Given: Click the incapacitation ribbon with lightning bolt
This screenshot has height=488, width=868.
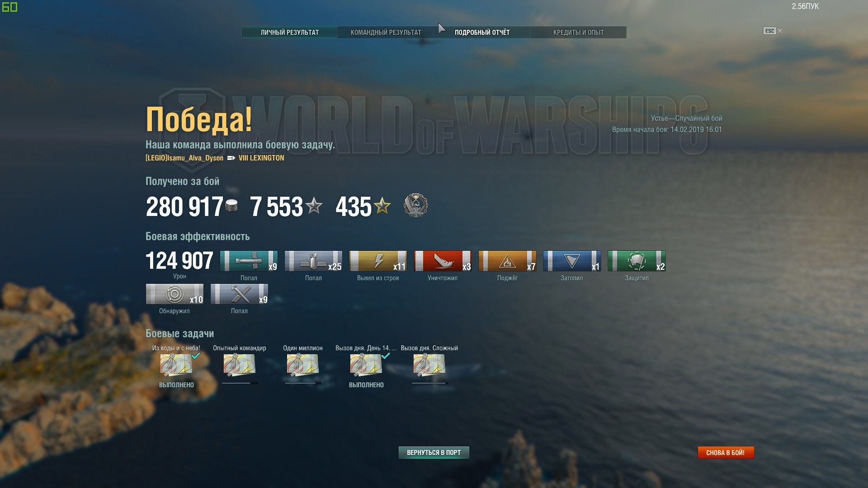Looking at the screenshot, I should (x=378, y=261).
